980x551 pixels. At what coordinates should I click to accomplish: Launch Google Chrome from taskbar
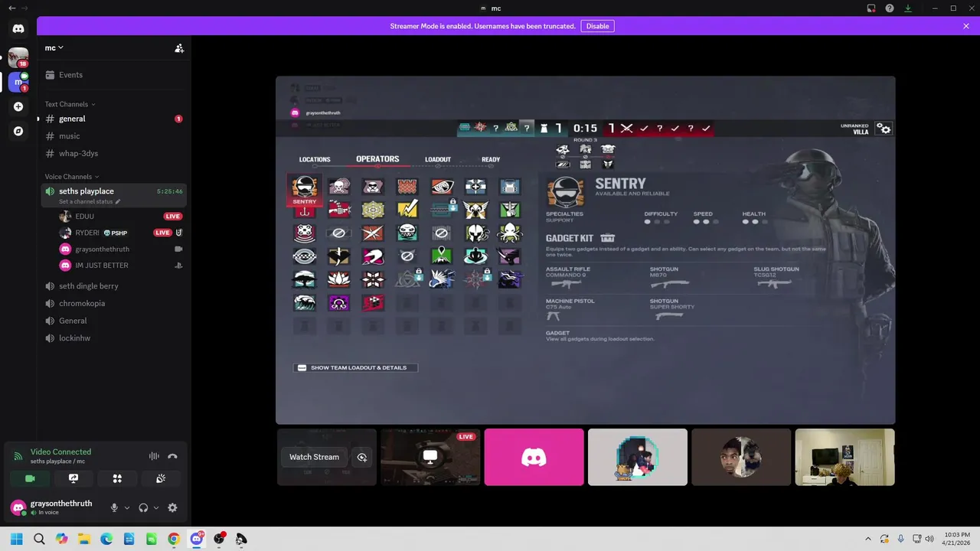[174, 540]
